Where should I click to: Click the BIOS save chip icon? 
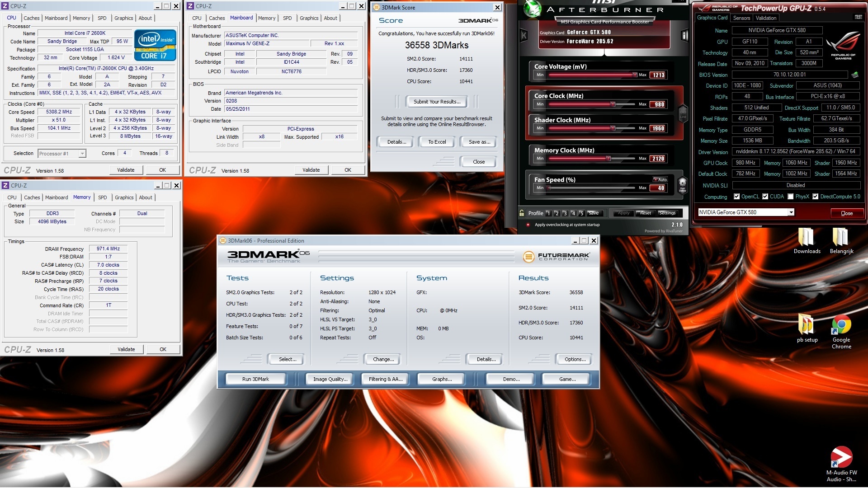coord(854,75)
